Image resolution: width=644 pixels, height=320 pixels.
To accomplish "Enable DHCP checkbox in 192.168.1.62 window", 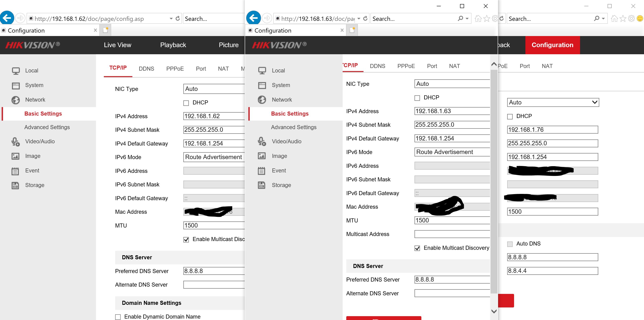I will tap(186, 103).
